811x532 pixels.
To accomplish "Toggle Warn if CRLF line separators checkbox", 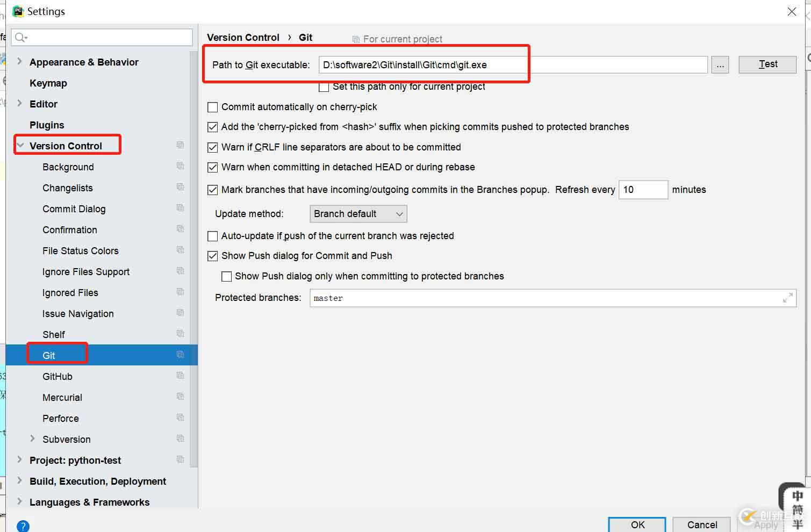I will coord(213,147).
